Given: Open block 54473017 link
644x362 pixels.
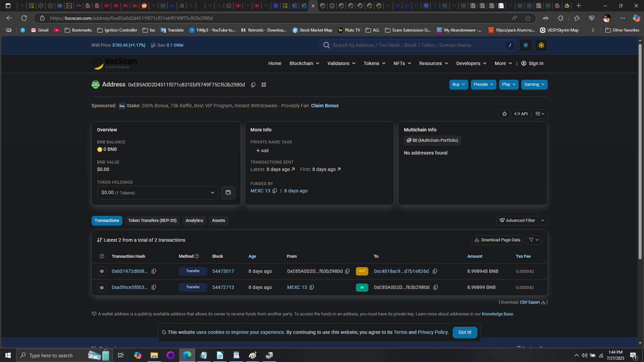Looking at the screenshot, I should (x=223, y=271).
